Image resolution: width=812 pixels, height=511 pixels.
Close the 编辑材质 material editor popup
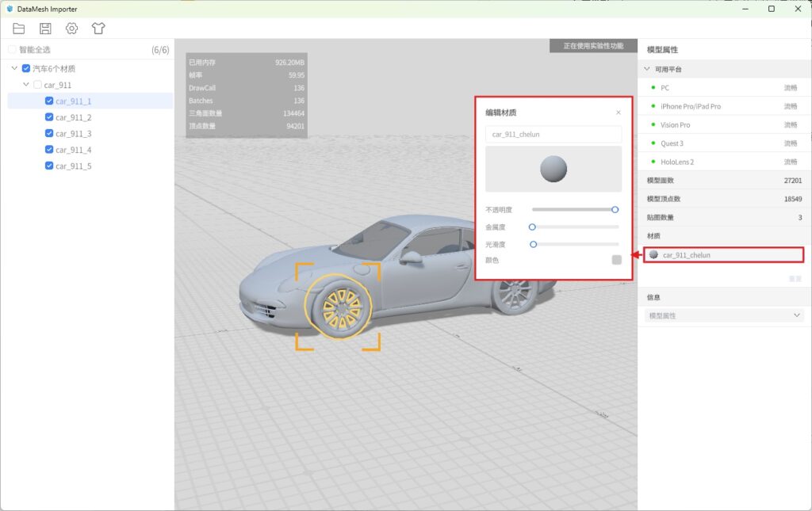click(619, 112)
